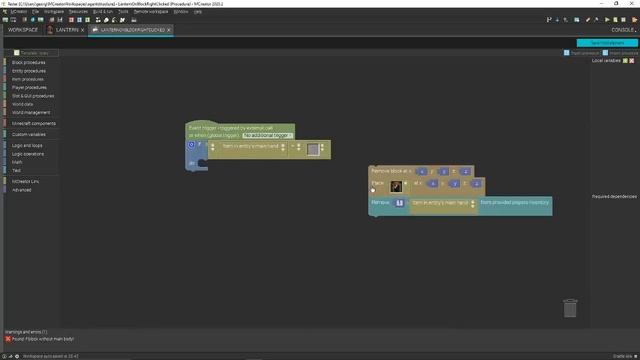Open Text category
The height and width of the screenshot is (360, 640).
point(16,170)
